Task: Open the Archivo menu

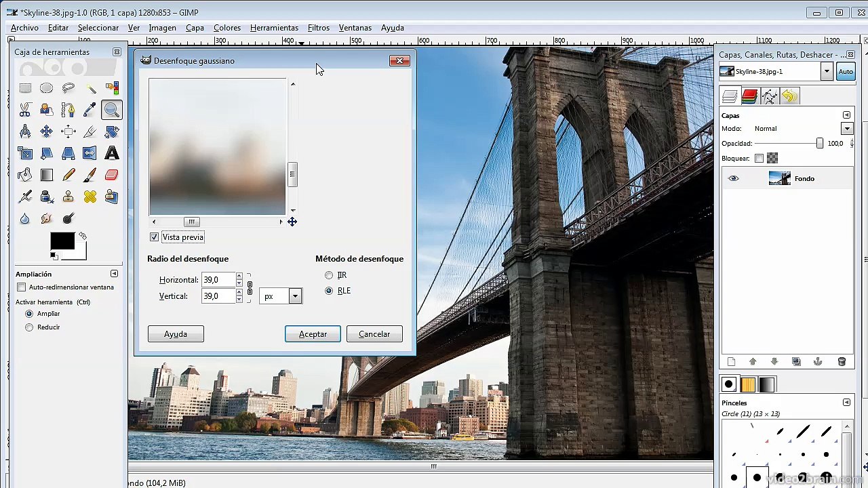Action: point(24,28)
